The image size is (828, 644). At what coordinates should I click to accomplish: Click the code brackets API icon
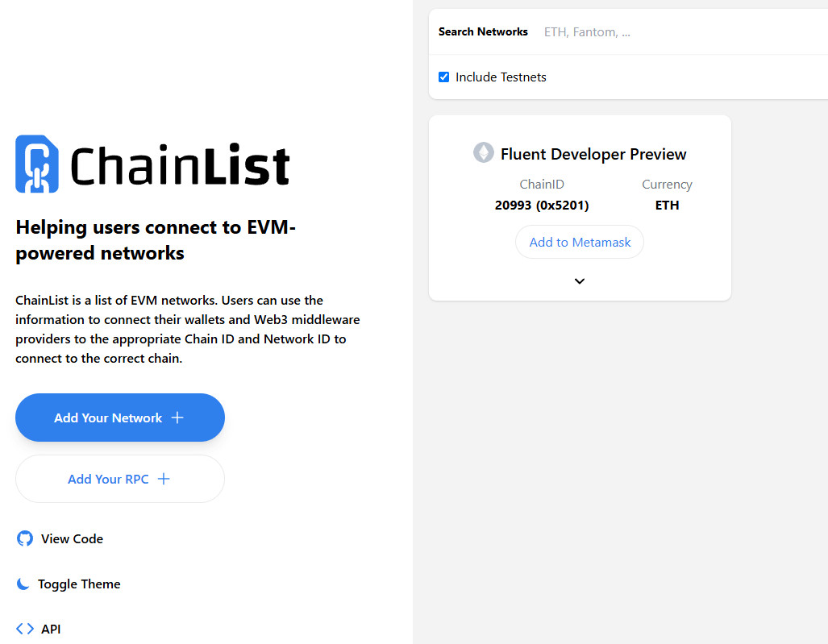click(23, 629)
